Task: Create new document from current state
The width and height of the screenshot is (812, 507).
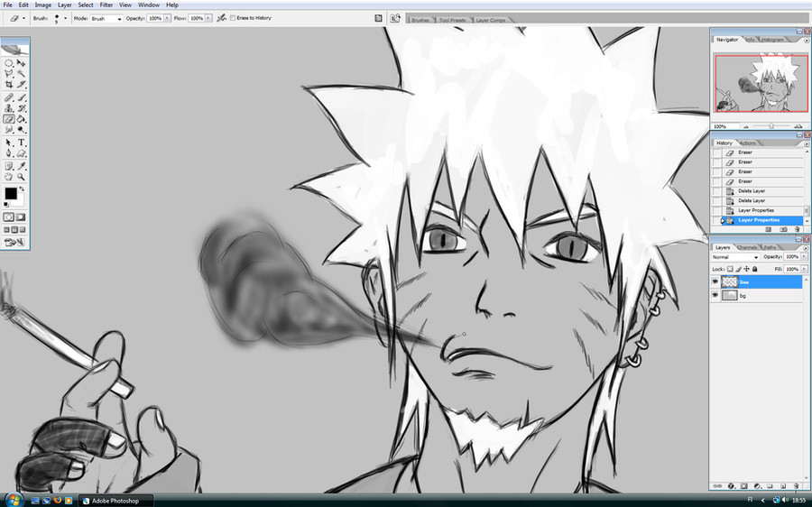Action: (x=769, y=229)
